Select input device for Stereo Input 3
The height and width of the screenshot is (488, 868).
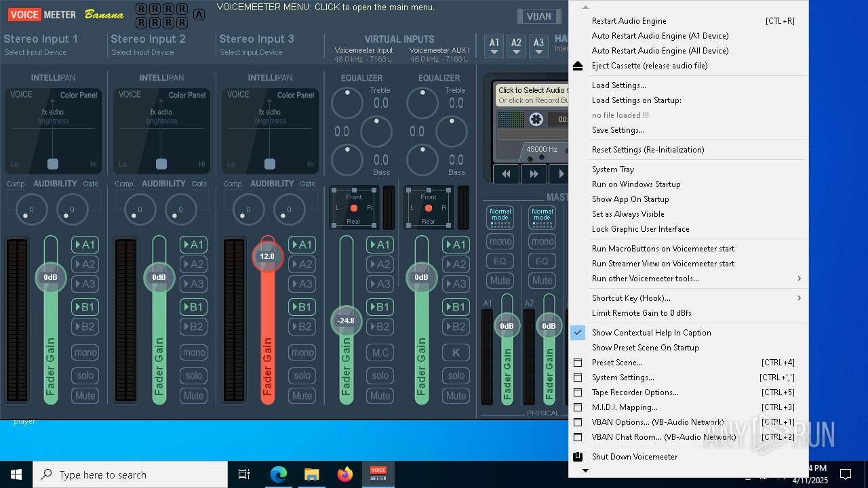click(x=251, y=52)
